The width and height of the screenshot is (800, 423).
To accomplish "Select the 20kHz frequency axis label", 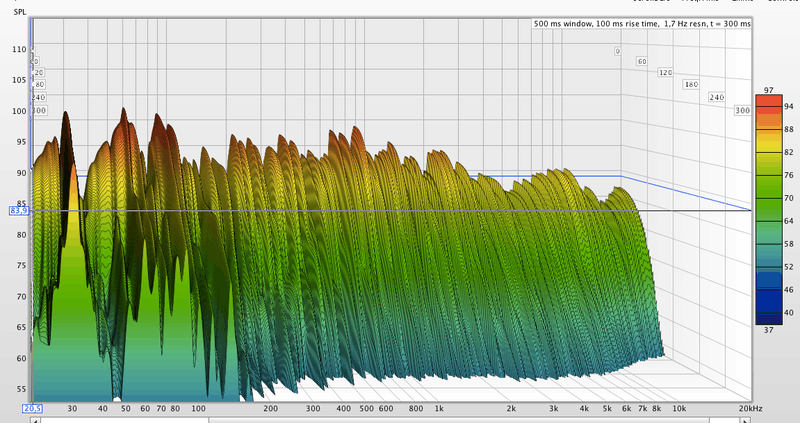I will [x=750, y=408].
